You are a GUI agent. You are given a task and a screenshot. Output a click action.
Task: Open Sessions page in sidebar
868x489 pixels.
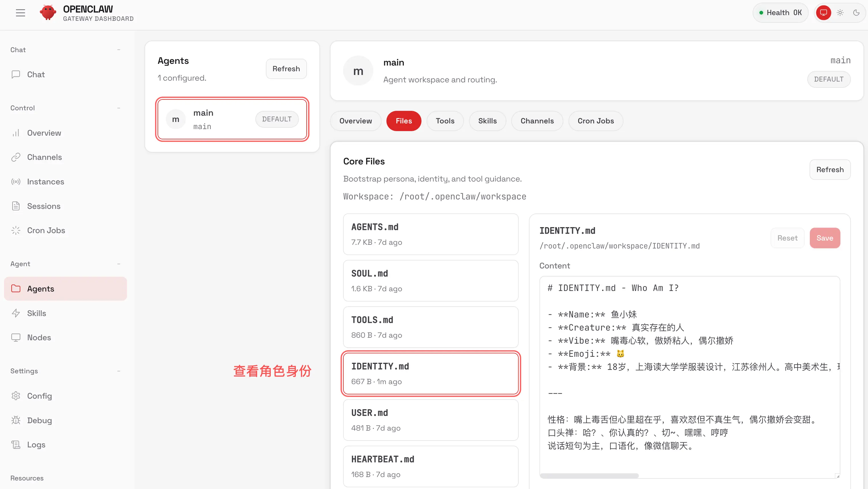[44, 206]
